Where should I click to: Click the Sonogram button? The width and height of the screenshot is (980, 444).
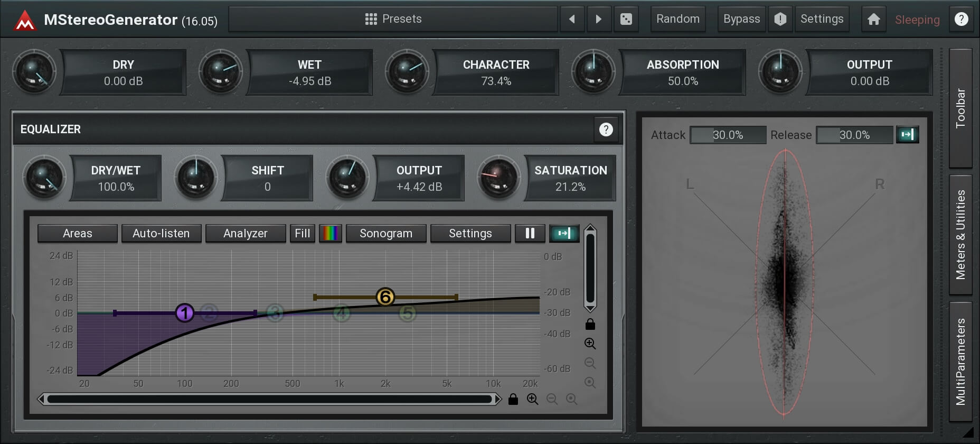pos(386,233)
